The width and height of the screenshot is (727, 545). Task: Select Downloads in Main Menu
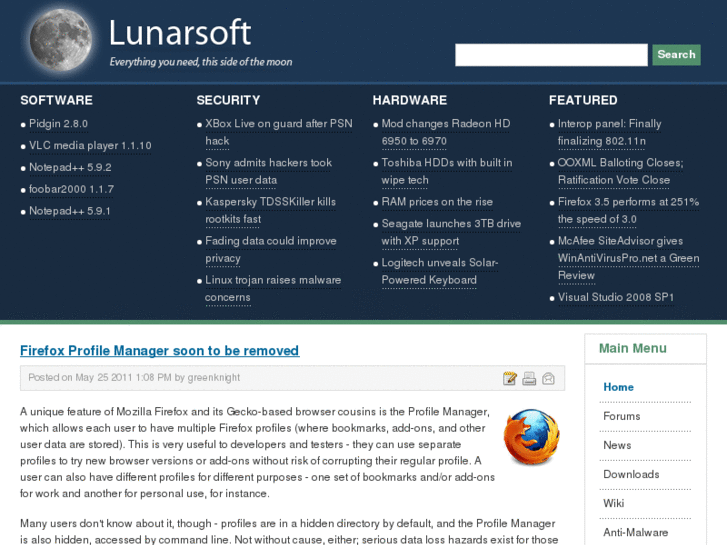click(631, 474)
